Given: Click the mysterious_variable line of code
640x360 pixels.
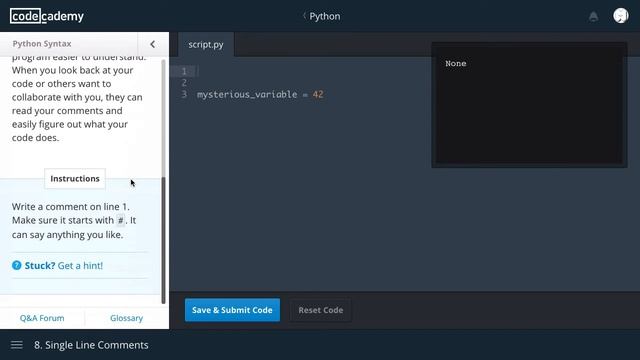Looking at the screenshot, I should click(x=260, y=94).
